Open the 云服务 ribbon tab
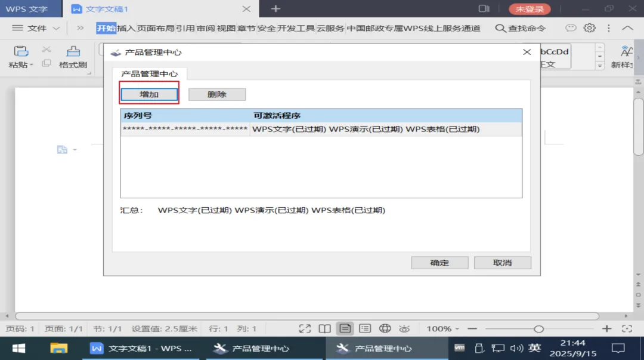This screenshot has height=360, width=644. point(330,28)
